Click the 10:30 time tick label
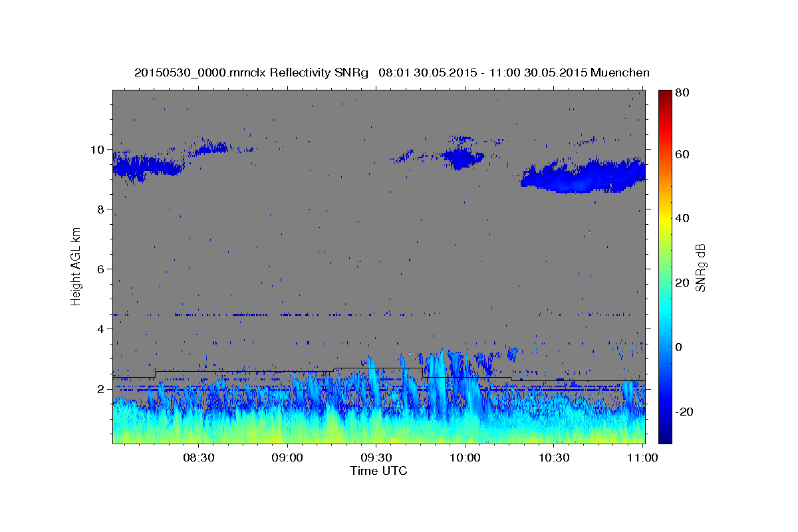The image size is (798, 532). pyautogui.click(x=553, y=458)
